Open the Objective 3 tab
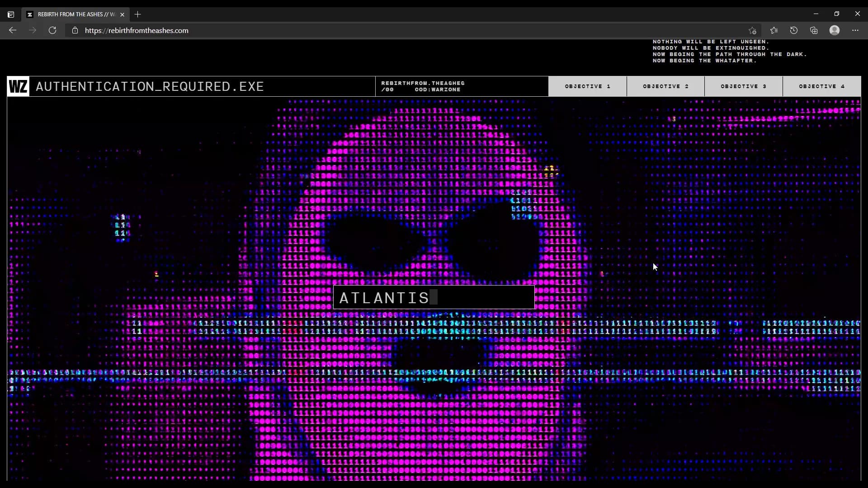This screenshot has width=868, height=488. coord(744,86)
